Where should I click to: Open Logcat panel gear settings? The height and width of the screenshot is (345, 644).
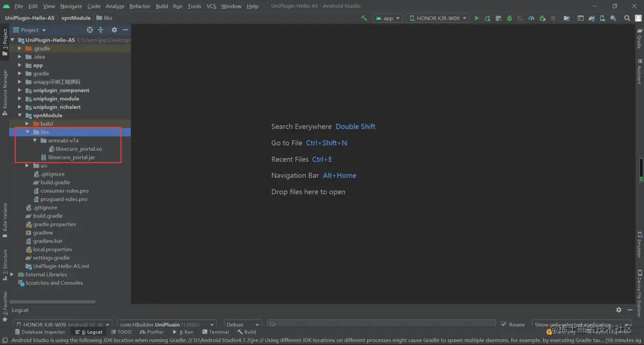pos(619,310)
